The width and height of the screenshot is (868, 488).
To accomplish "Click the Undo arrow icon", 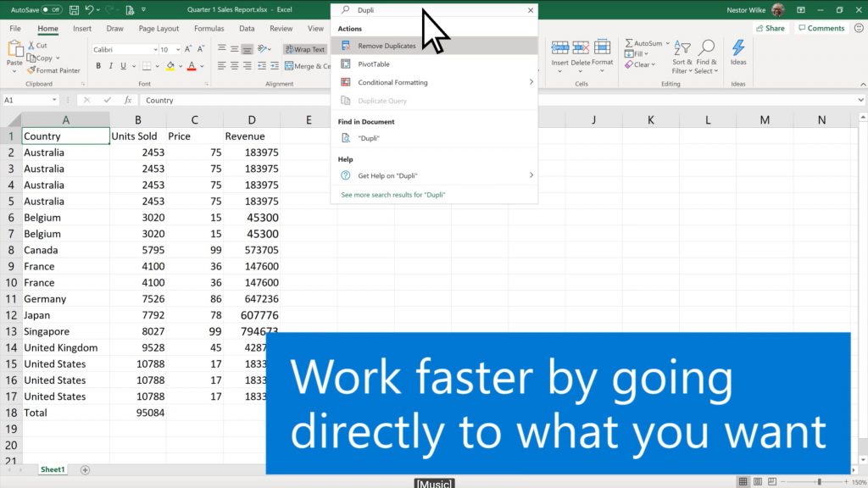I will (88, 10).
